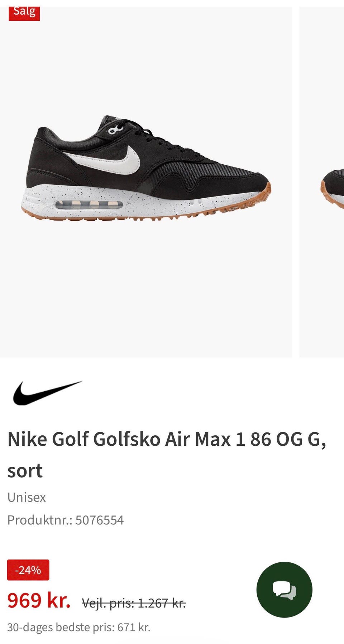Tap the gum rubber toe of shoe
The height and width of the screenshot is (644, 344).
(x=263, y=193)
